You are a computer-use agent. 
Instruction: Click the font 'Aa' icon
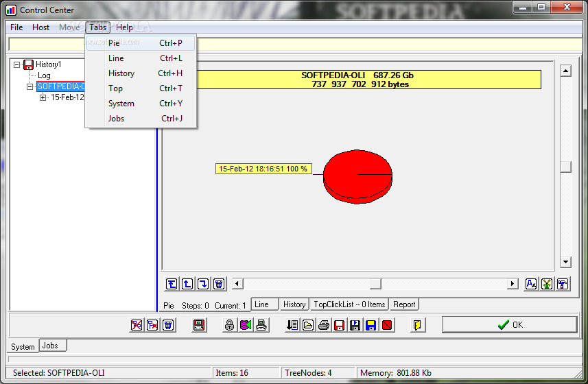tap(531, 284)
